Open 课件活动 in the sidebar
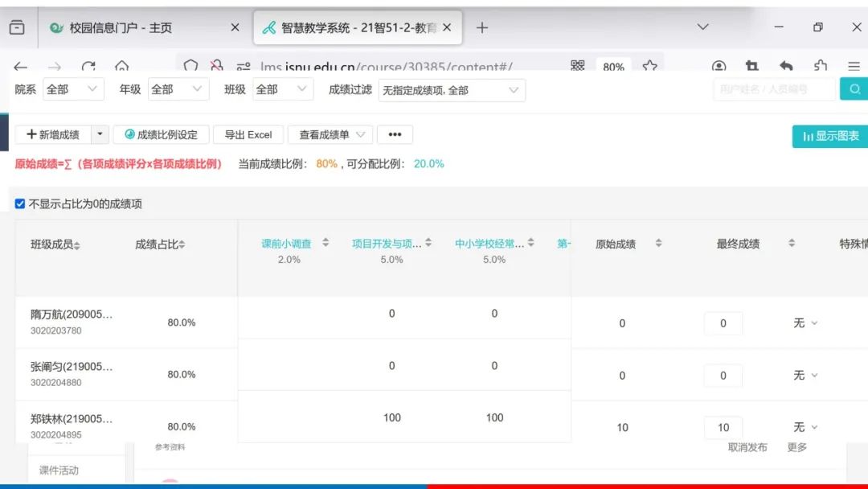The width and height of the screenshot is (868, 489). pyautogui.click(x=59, y=471)
